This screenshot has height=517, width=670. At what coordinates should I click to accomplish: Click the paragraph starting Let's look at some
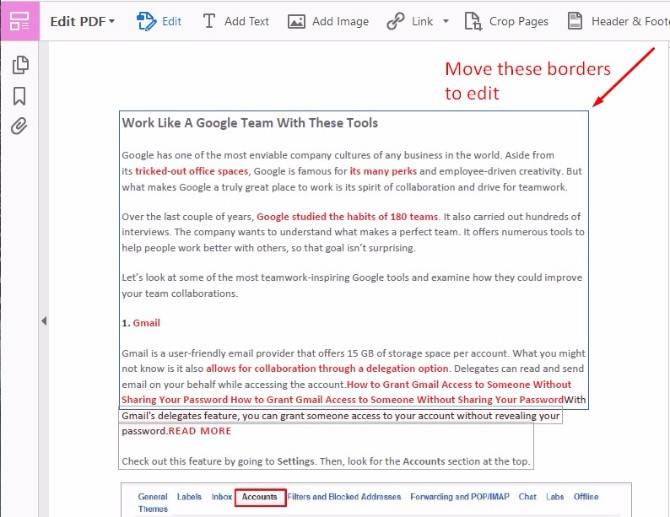[352, 285]
